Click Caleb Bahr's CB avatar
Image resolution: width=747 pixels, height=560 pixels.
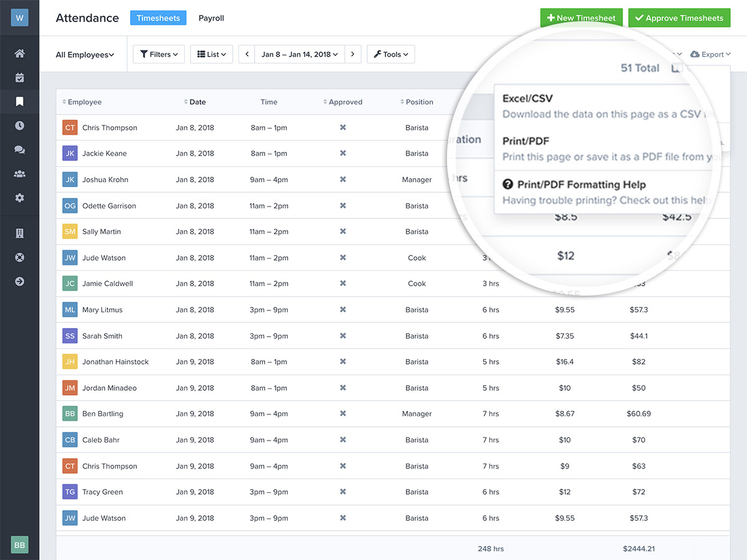pos(70,439)
